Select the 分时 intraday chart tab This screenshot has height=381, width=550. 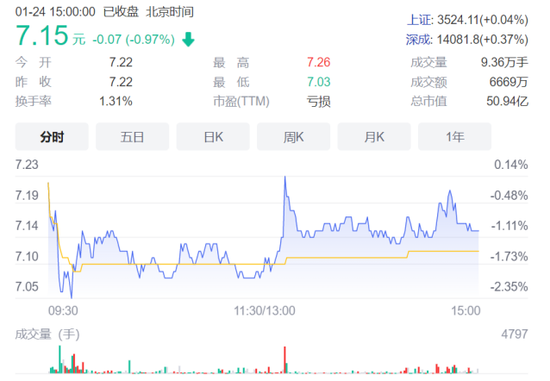click(52, 136)
